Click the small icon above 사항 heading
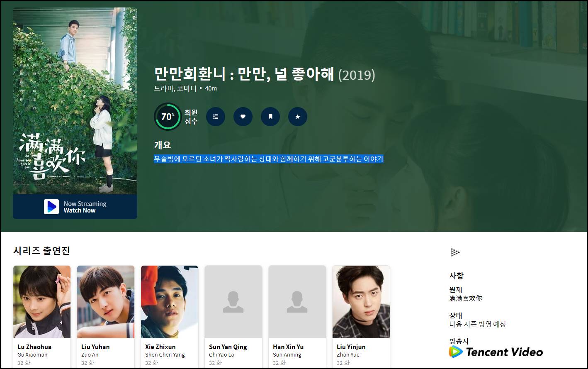588x369 pixels. tap(455, 252)
